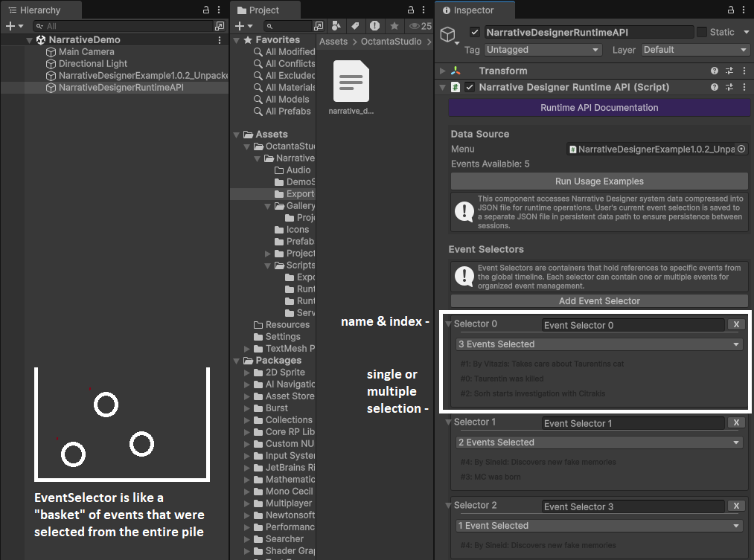Image resolution: width=754 pixels, height=560 pixels.
Task: Open the Tag dropdown showing Untagged
Action: tap(543, 50)
